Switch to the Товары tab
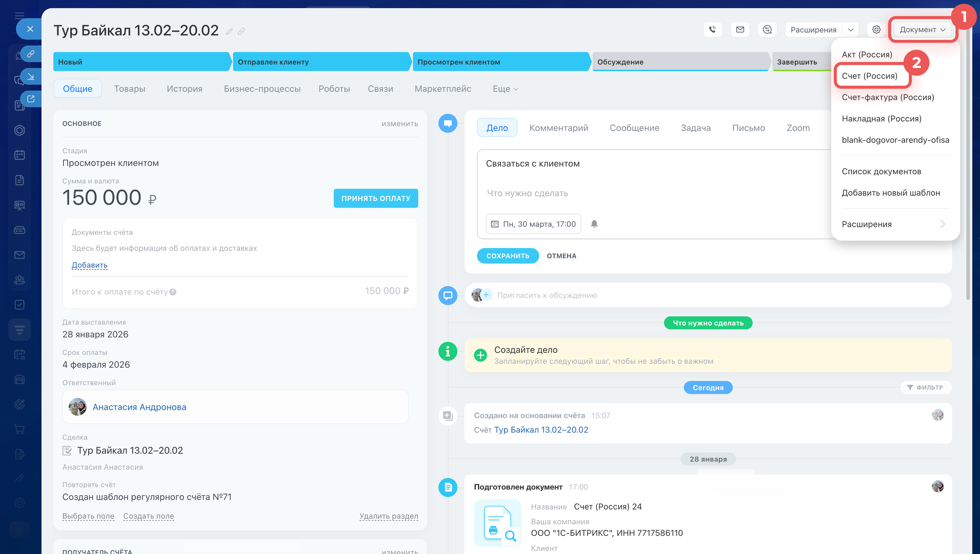 click(x=129, y=89)
